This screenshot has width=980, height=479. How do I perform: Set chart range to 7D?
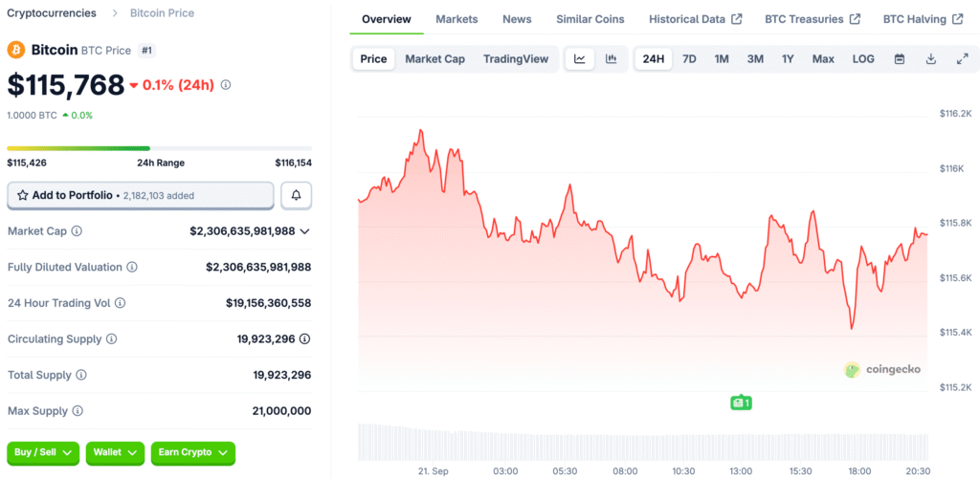pos(689,59)
